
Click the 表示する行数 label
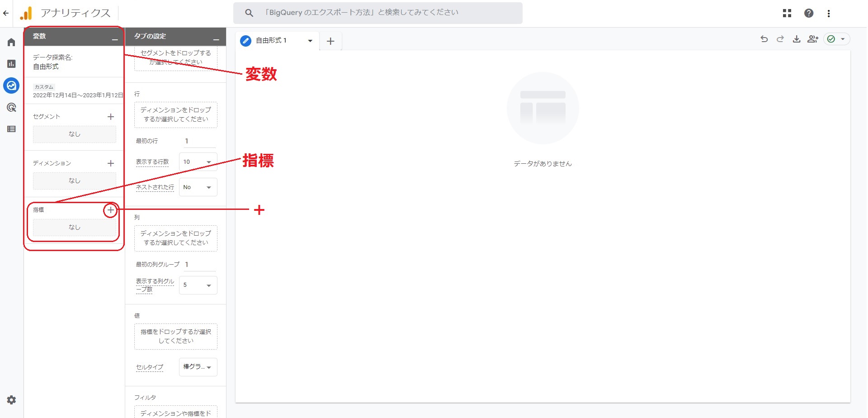coord(152,162)
